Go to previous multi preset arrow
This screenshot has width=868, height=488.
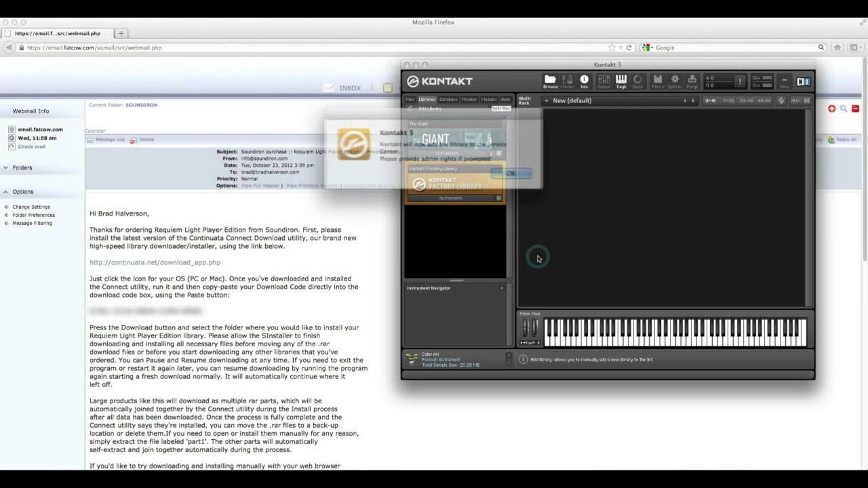pos(685,101)
